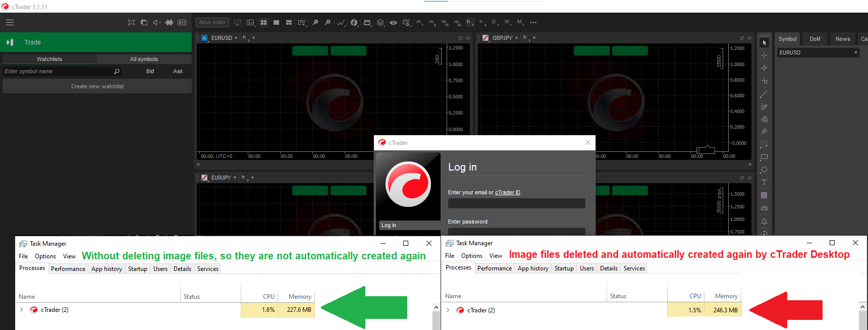Click the detach windows layout icon

point(144,22)
